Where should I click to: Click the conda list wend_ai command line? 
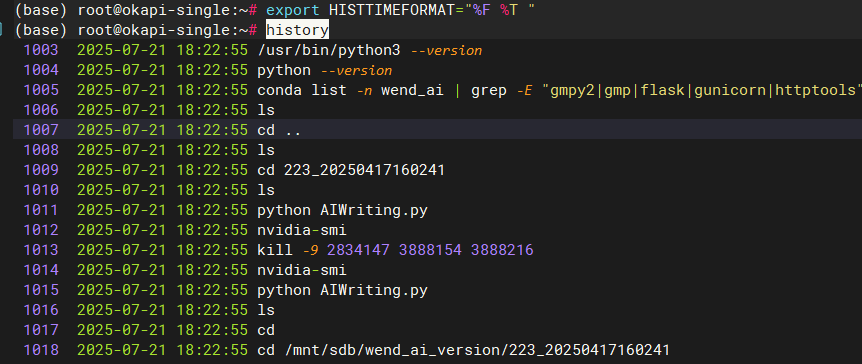pos(559,90)
